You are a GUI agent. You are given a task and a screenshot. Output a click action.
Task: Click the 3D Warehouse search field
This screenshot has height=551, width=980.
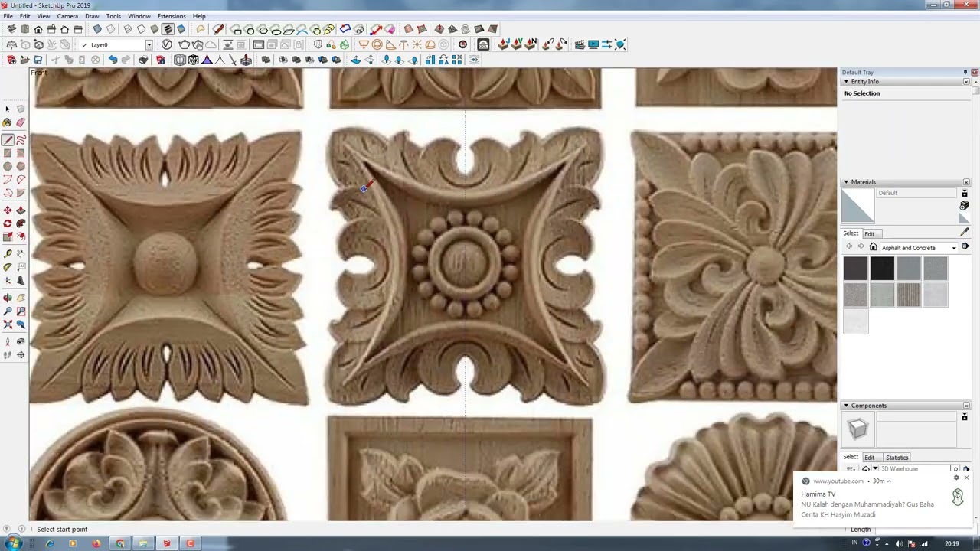tap(914, 469)
